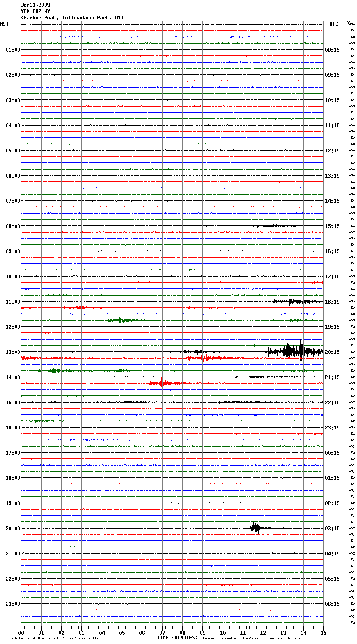Select the 10:00 MST row label
357x644 pixels.
pos(13,277)
